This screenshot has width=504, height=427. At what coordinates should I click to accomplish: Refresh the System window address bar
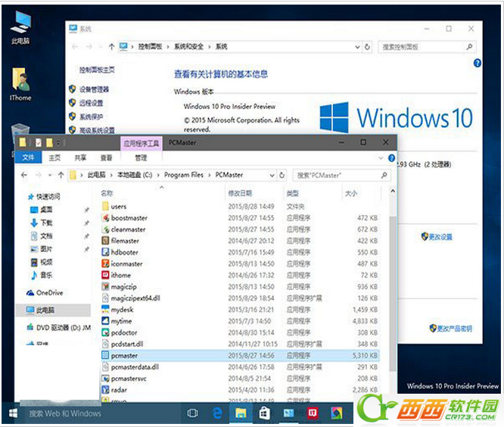point(367,47)
